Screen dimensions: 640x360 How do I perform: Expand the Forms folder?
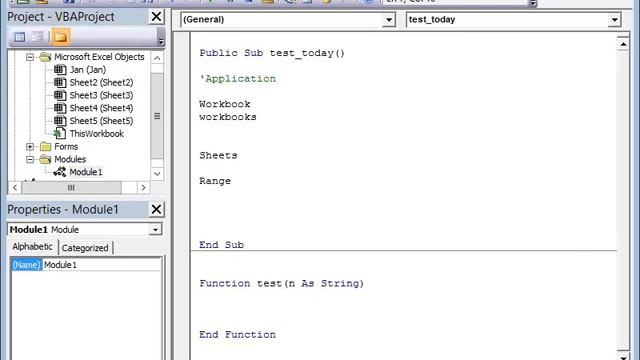(30, 147)
